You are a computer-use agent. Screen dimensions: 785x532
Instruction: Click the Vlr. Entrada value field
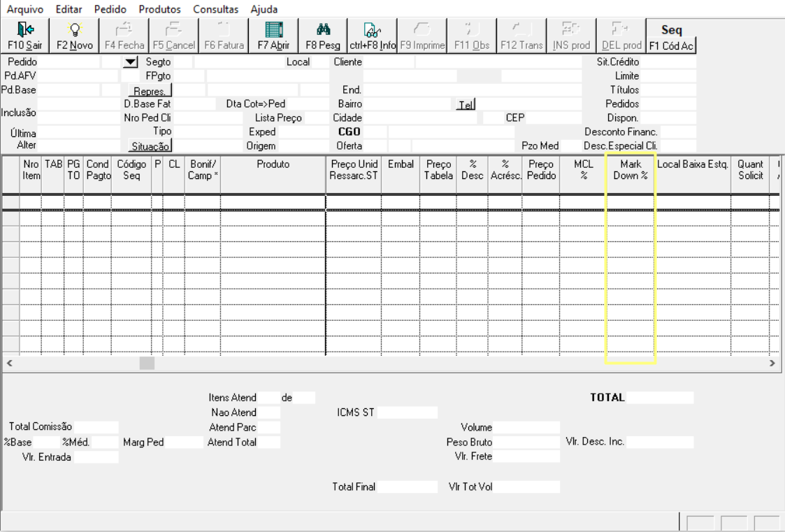(96, 457)
